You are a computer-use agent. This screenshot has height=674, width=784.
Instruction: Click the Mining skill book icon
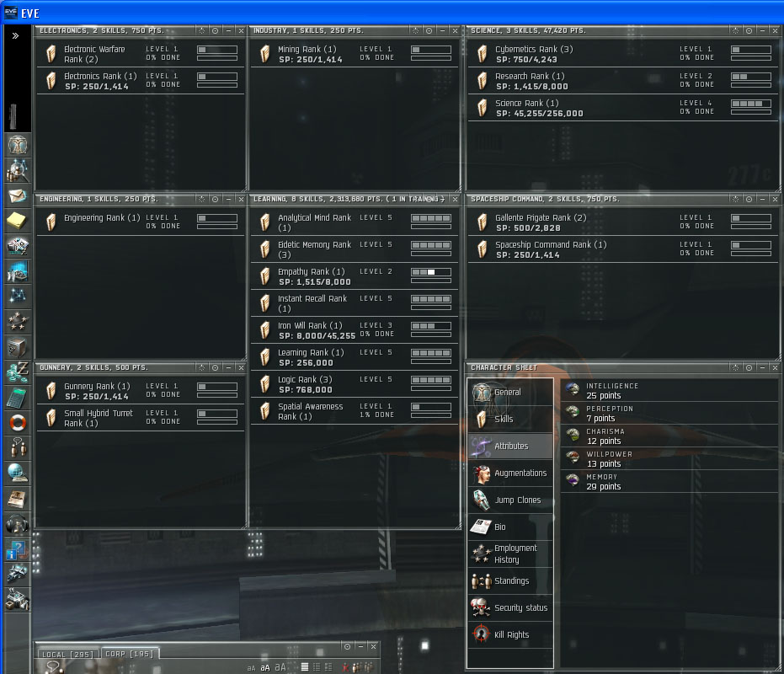(x=265, y=54)
